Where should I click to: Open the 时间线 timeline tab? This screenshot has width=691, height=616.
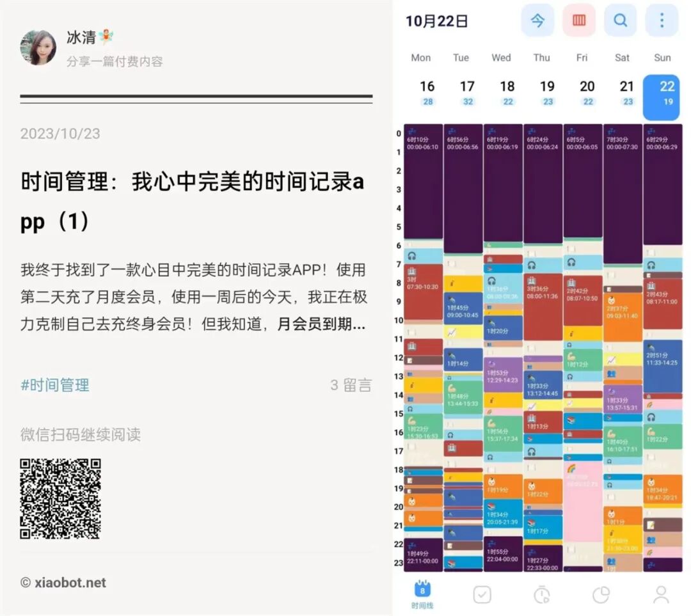coord(422,595)
